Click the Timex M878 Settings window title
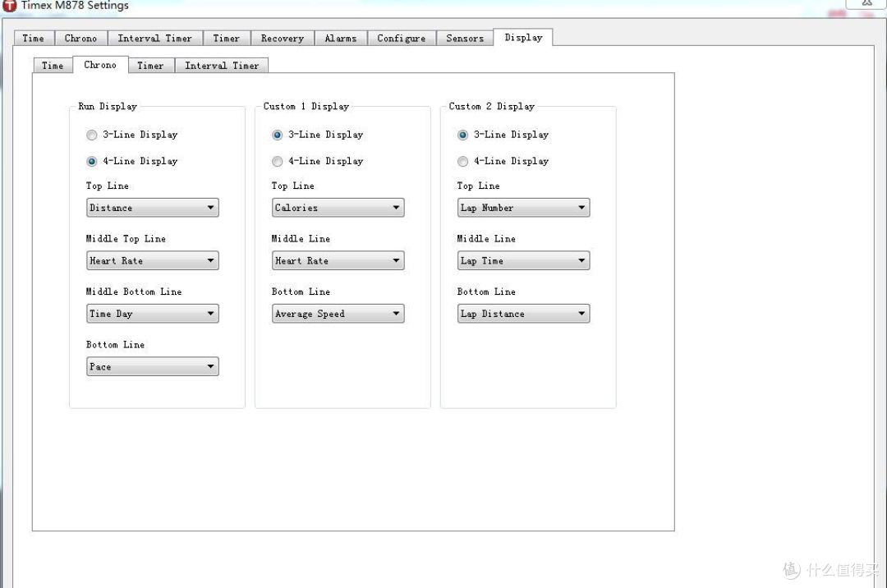Viewport: 887px width, 588px height. [x=75, y=5]
